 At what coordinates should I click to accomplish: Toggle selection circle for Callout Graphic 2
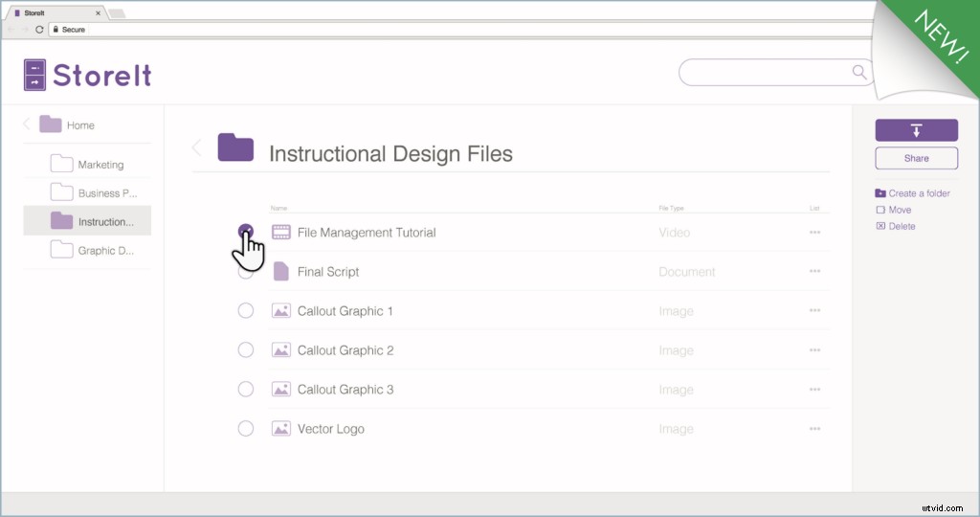pyautogui.click(x=246, y=349)
